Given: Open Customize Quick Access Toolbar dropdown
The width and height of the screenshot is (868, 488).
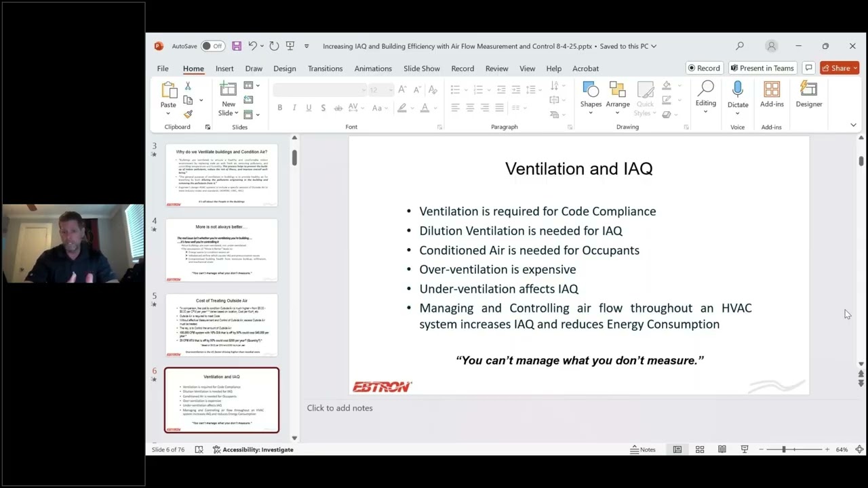Looking at the screenshot, I should pyautogui.click(x=307, y=46).
